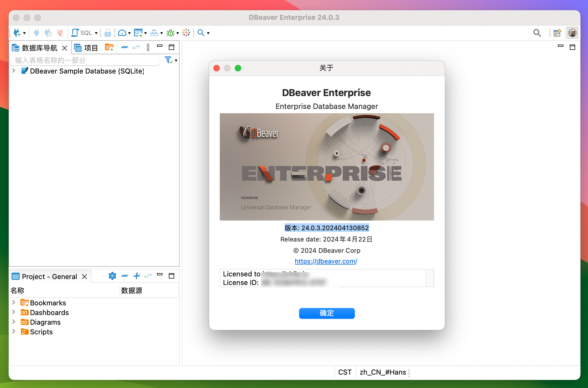The height and width of the screenshot is (388, 588).
Task: Click the Release date text in About dialog
Action: coord(326,239)
